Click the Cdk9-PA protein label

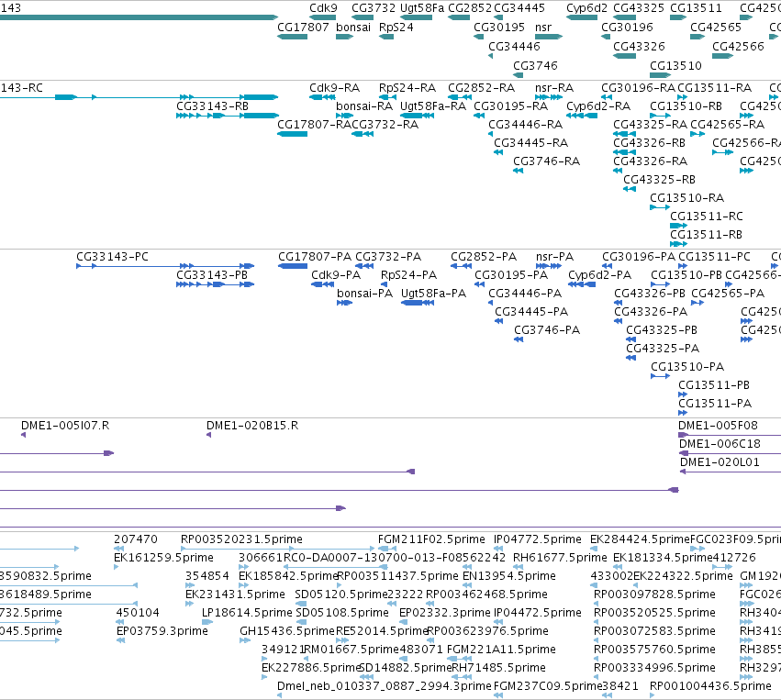336,275
